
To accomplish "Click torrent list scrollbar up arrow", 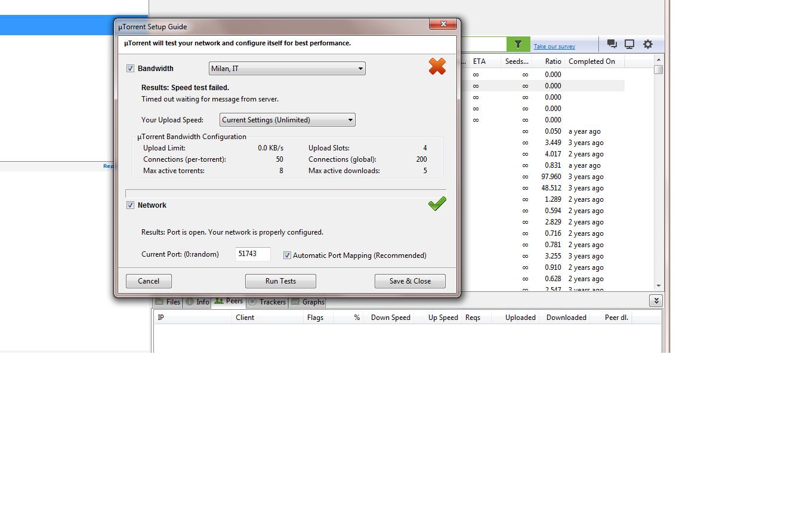I will click(x=659, y=60).
